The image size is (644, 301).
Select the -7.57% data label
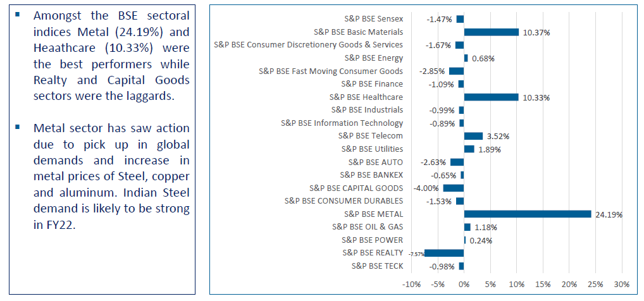pos(416,254)
